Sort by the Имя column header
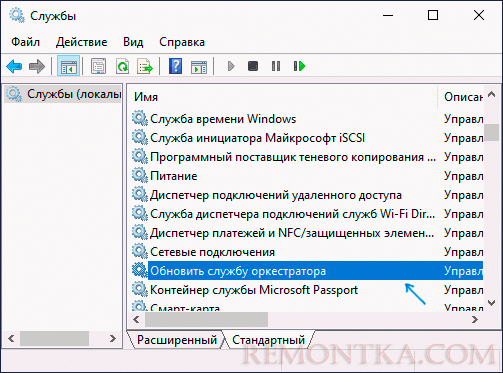 283,97
